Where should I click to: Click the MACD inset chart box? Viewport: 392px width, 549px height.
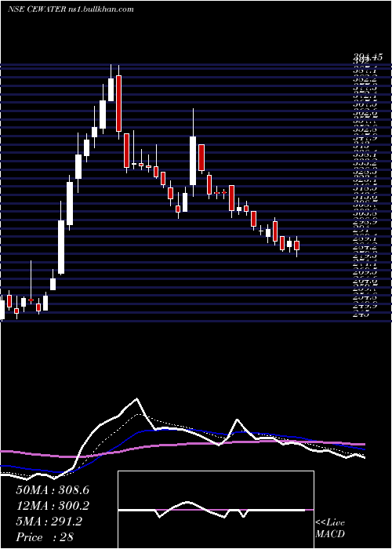point(216,510)
